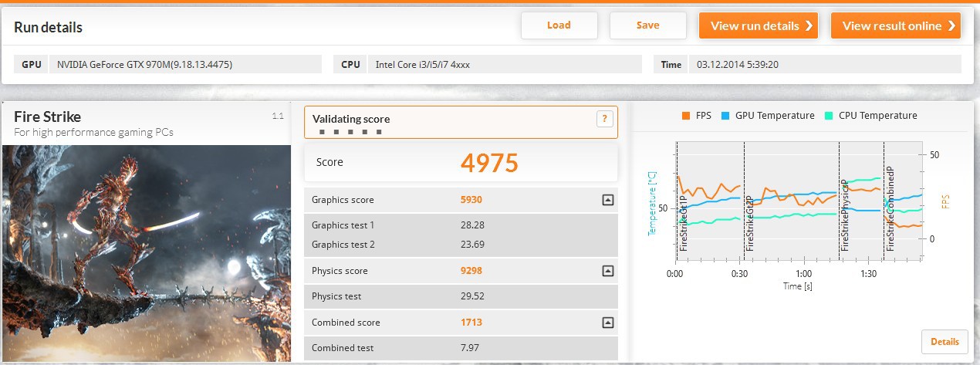Click the Details button under the chart
980x365 pixels.
pos(945,341)
